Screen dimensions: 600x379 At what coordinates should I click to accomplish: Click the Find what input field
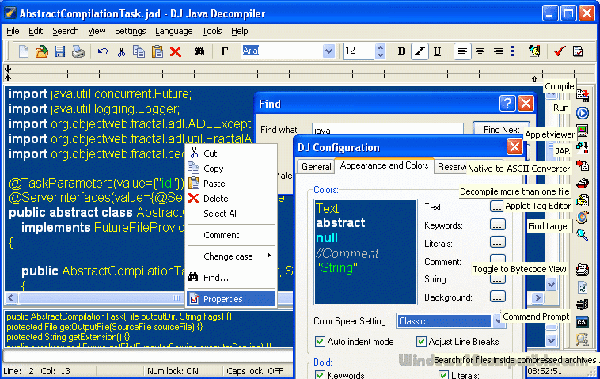(x=388, y=130)
